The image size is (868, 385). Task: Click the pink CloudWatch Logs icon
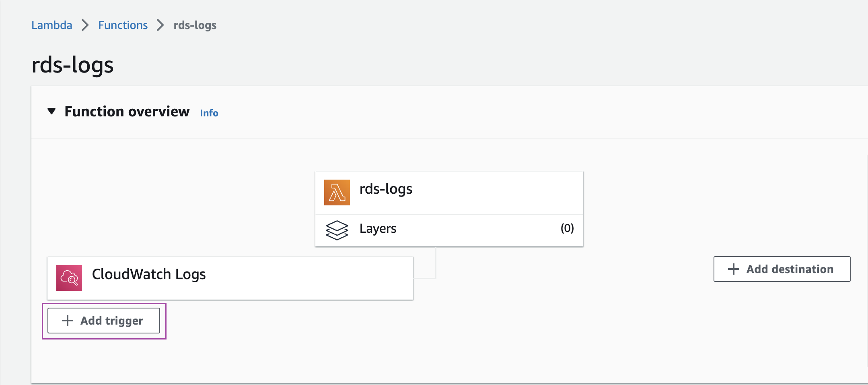pyautogui.click(x=69, y=277)
